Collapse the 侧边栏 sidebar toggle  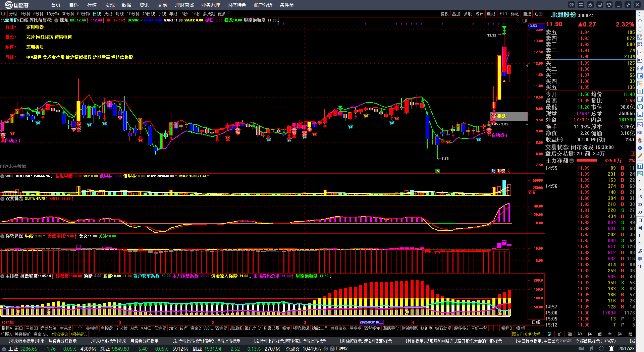coord(536,334)
